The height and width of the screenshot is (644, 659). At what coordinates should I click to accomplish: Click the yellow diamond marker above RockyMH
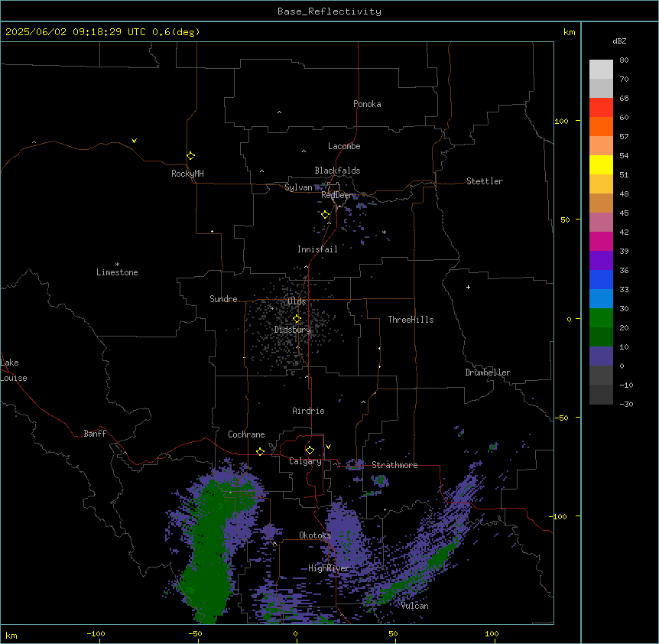190,156
